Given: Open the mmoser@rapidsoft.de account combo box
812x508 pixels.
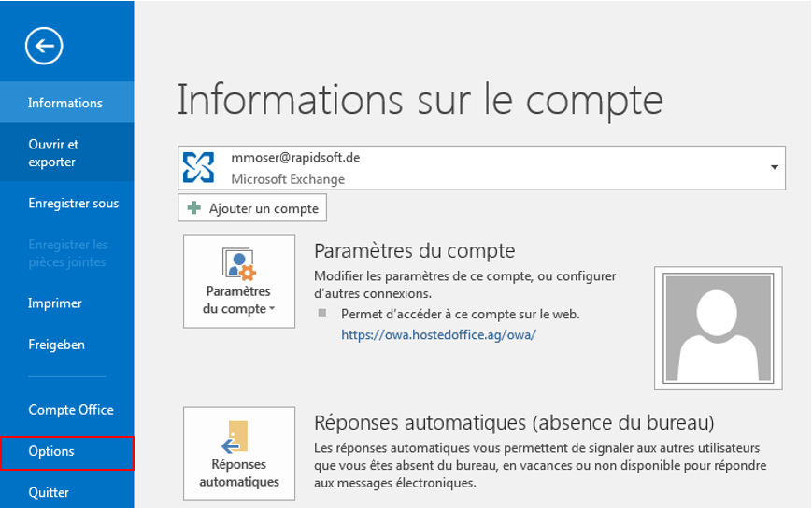Looking at the screenshot, I should pyautogui.click(x=481, y=167).
